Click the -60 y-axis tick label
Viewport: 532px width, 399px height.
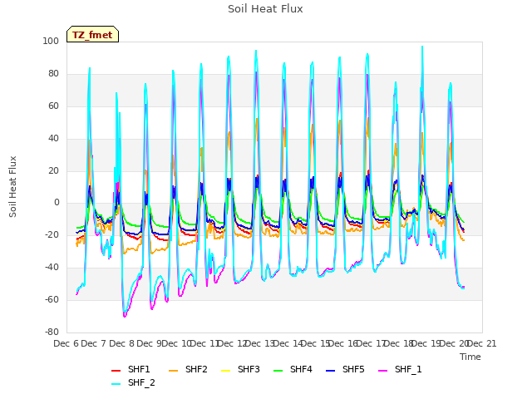[x=52, y=299]
